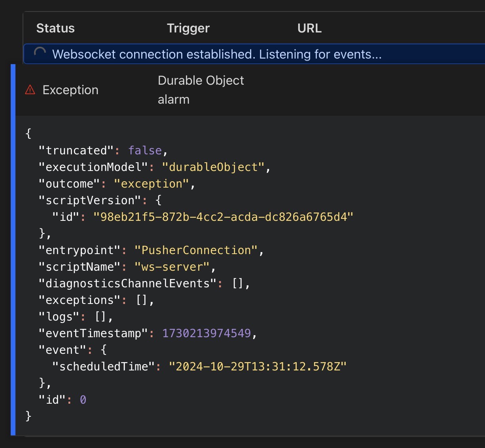Click the exceptions key in JSON

click(x=80, y=300)
